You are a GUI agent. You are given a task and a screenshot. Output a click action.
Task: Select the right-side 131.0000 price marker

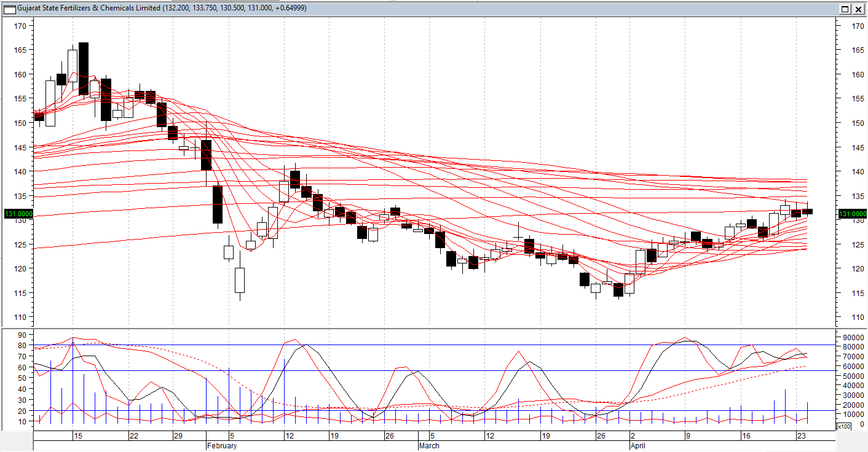[852, 214]
